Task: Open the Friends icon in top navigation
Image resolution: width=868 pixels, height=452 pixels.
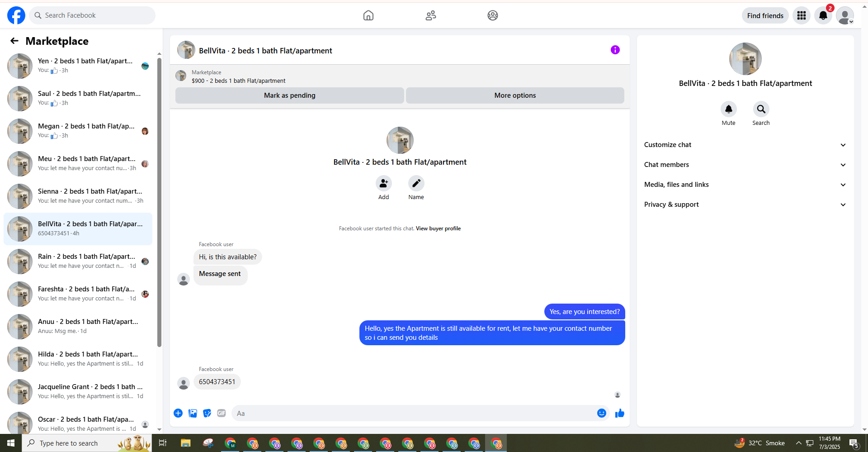Action: (x=431, y=15)
